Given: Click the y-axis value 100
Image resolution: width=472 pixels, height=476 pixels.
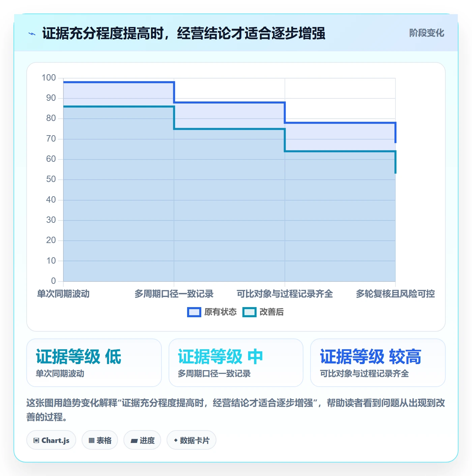Looking at the screenshot, I should point(49,78).
